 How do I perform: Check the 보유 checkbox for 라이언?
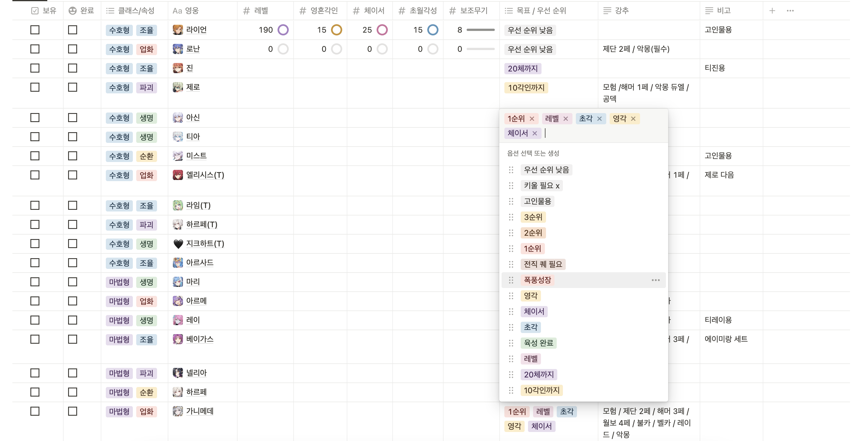pyautogui.click(x=35, y=30)
